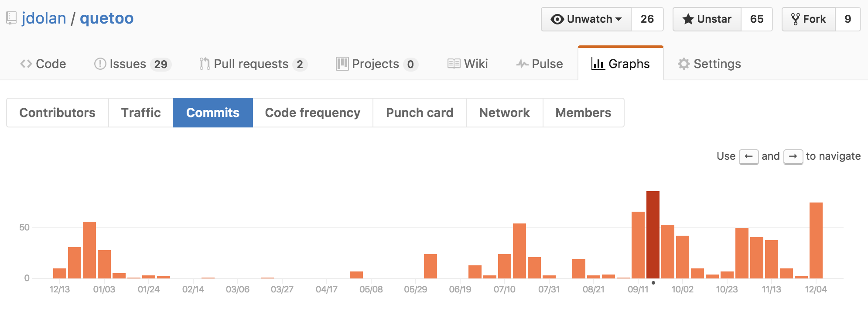Click the Pulse activity icon

coord(523,64)
